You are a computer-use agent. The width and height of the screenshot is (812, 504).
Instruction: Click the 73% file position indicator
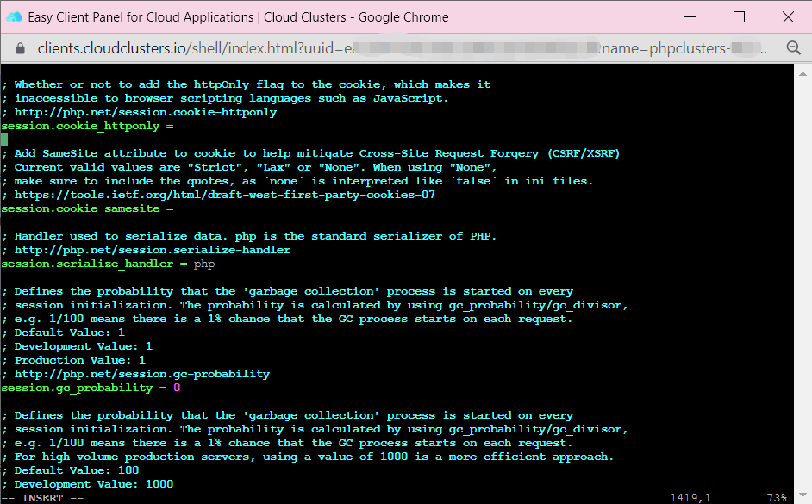(x=777, y=497)
